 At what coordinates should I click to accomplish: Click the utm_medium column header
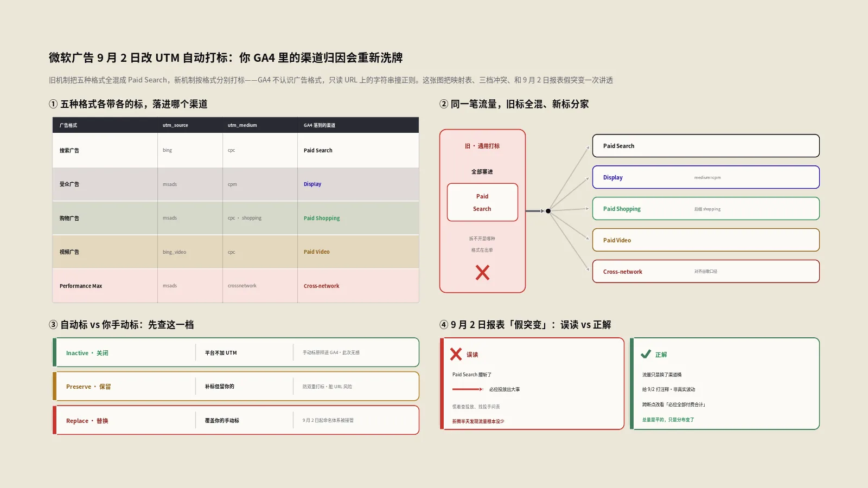click(242, 125)
